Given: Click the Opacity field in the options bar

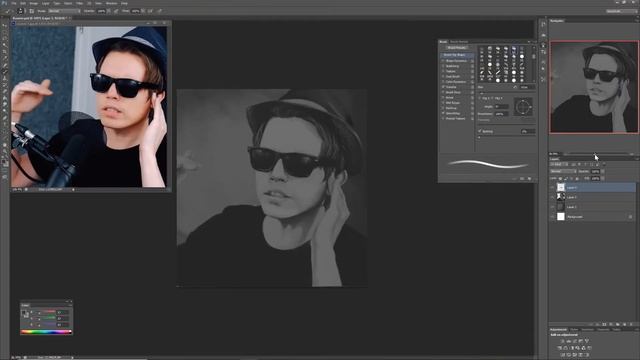Looking at the screenshot, I should pyautogui.click(x=102, y=11).
